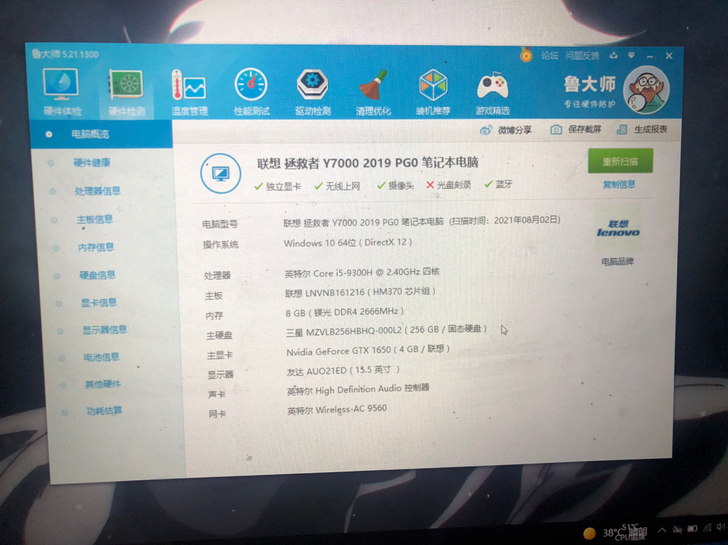Open 论坛 forum link
This screenshot has width=728, height=545.
point(549,56)
